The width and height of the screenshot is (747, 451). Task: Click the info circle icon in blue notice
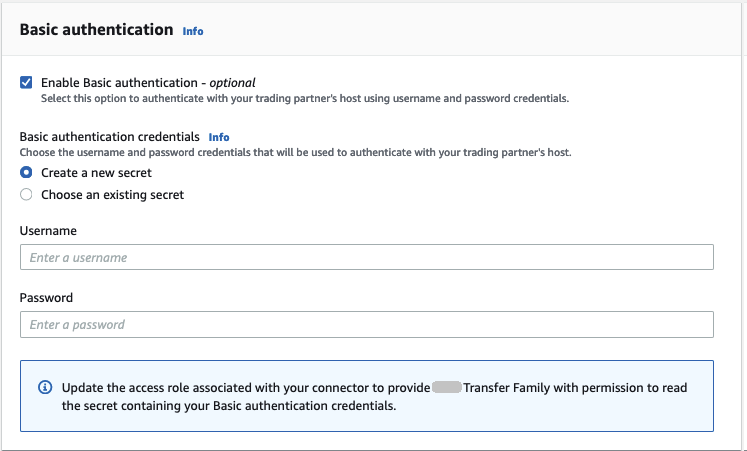pyautogui.click(x=45, y=387)
